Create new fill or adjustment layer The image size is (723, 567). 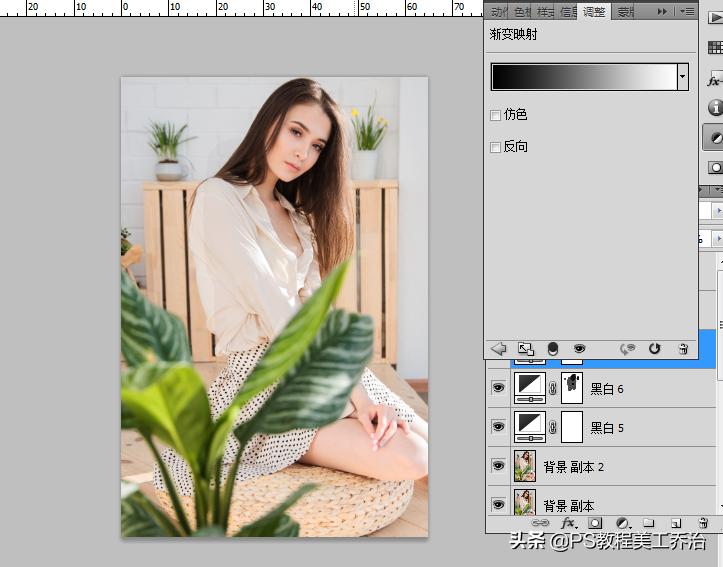point(623,523)
